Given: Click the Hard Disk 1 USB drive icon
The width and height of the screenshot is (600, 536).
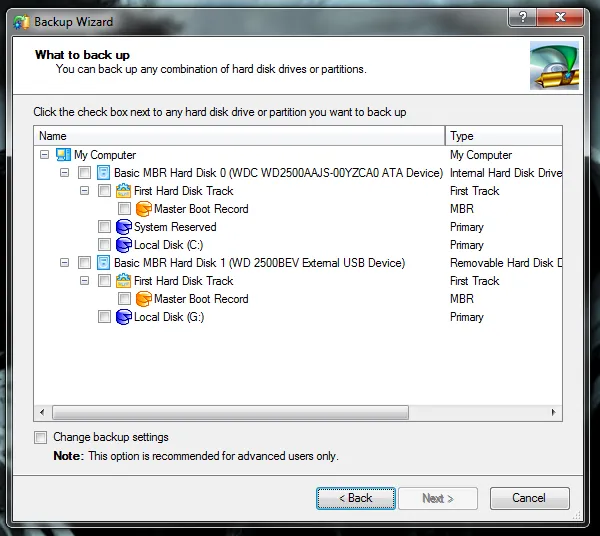Looking at the screenshot, I should tap(103, 263).
